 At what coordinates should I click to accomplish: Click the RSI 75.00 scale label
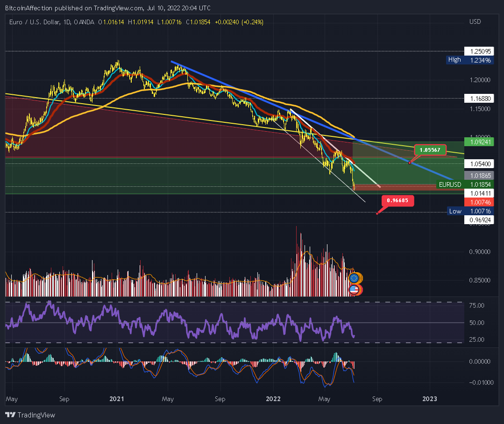[x=477, y=305]
